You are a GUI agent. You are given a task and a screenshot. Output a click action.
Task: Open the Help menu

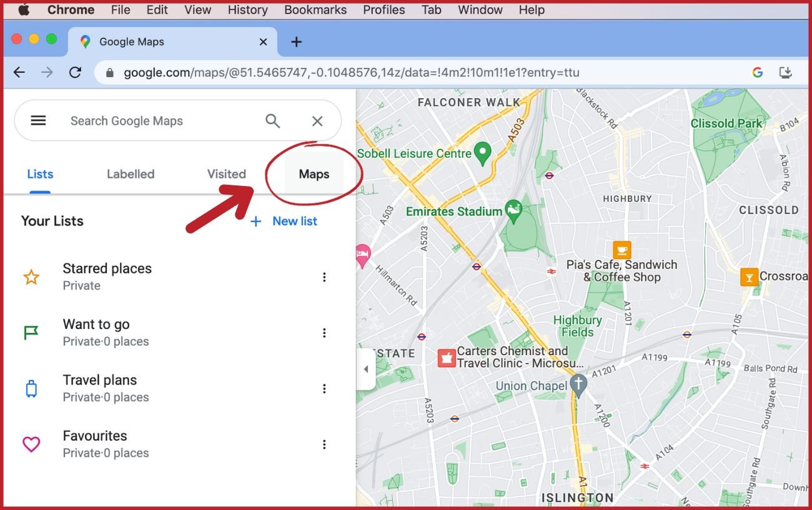click(532, 9)
